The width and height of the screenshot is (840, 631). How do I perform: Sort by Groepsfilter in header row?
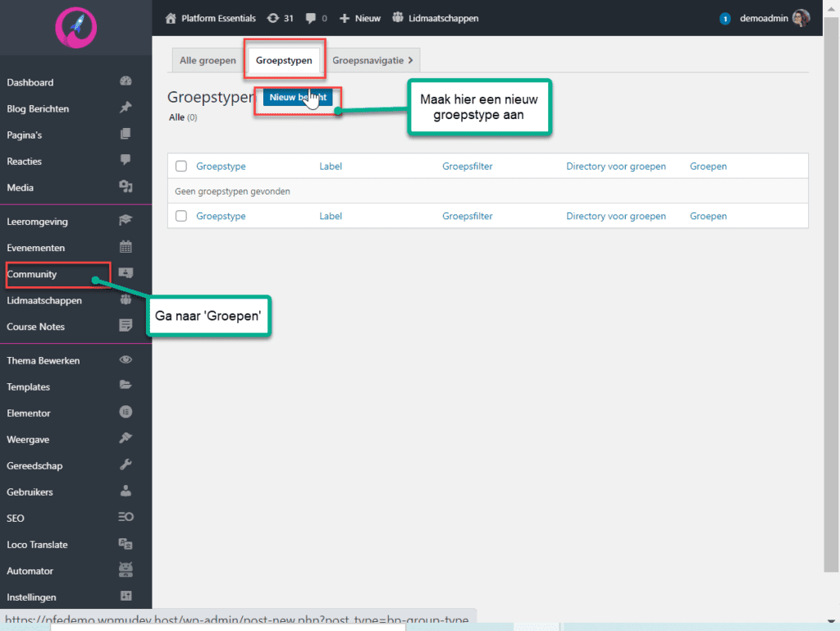(467, 166)
